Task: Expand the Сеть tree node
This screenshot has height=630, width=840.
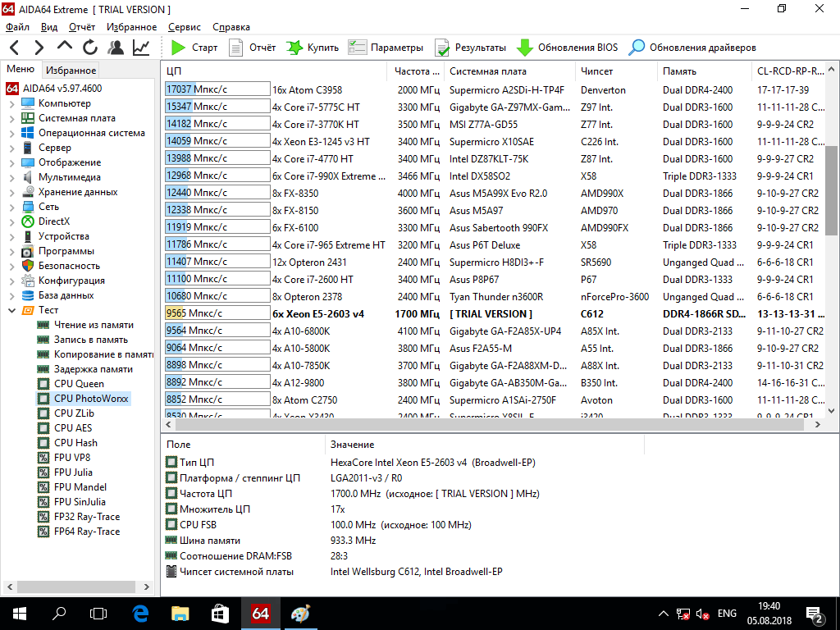Action: click(x=11, y=207)
